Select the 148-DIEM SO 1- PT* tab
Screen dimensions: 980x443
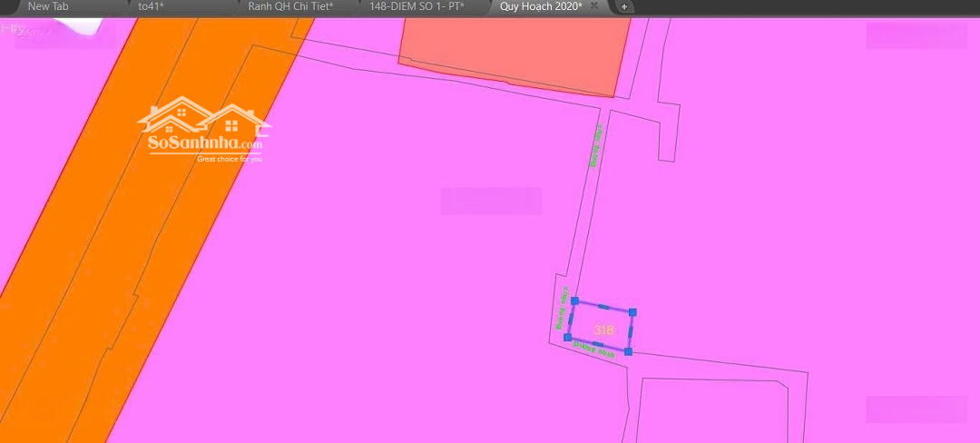(x=416, y=6)
